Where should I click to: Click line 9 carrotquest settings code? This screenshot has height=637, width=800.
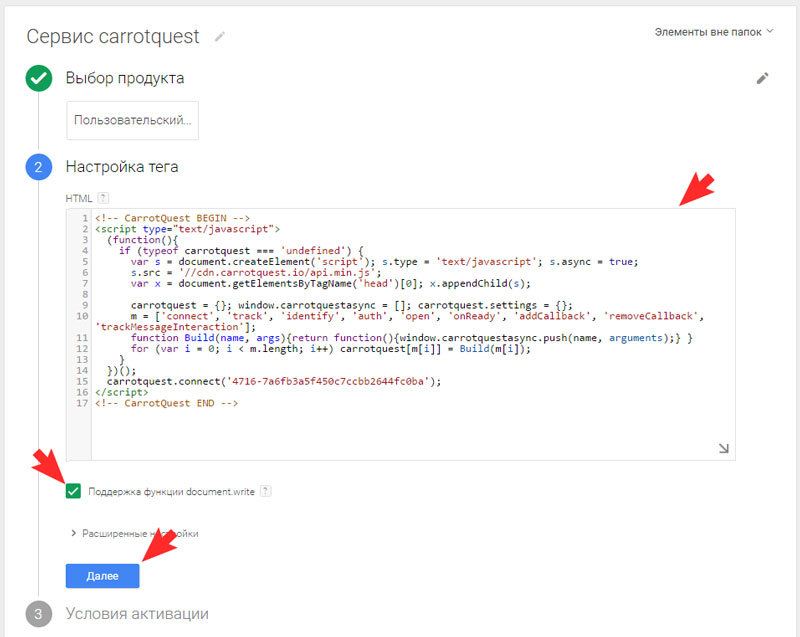pyautogui.click(x=352, y=305)
